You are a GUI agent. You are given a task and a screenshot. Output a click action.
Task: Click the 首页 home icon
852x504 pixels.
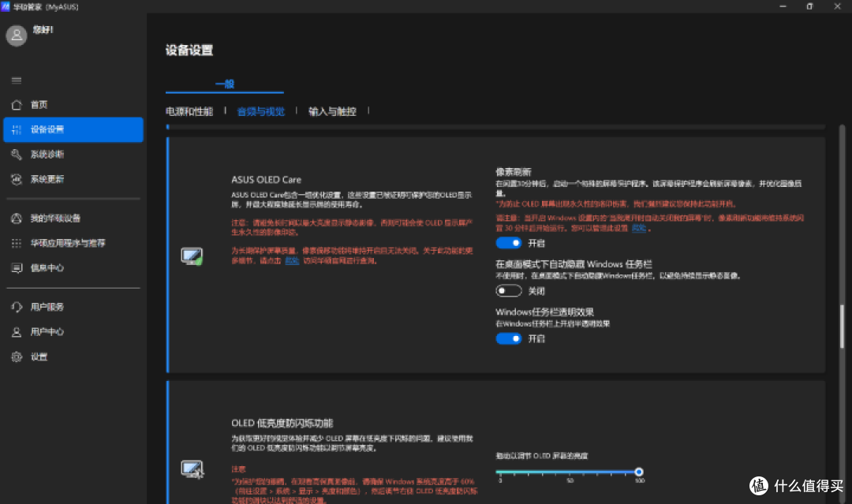coord(17,105)
